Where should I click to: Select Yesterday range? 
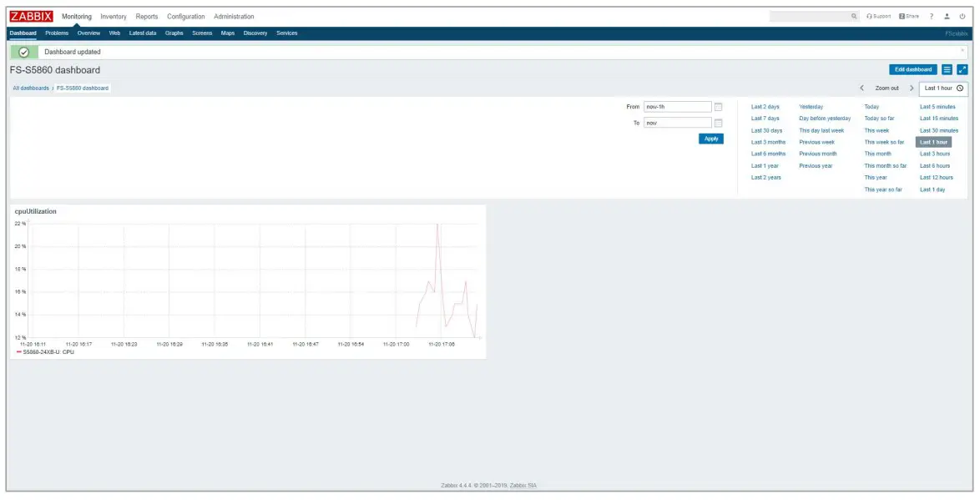coord(811,107)
